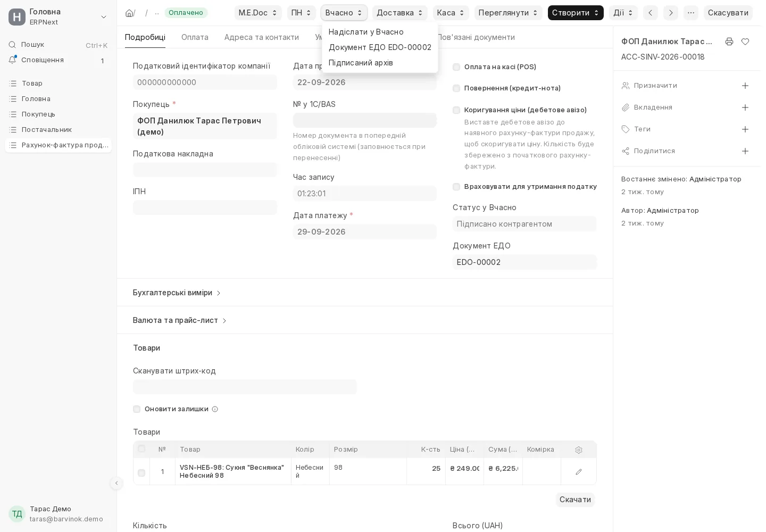The image size is (766, 532).
Task: Expand the Бухгалтерські виміри section
Action: coord(177,293)
